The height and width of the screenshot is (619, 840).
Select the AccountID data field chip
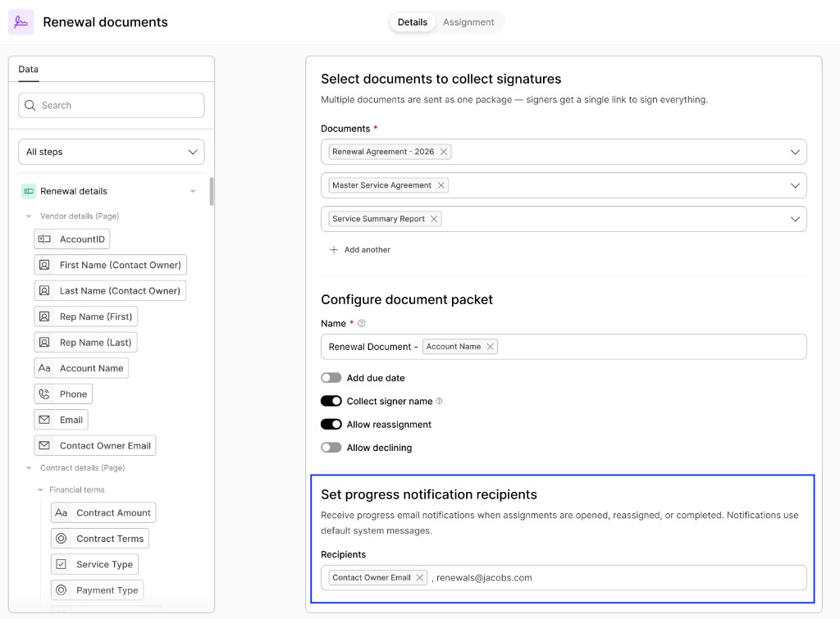coord(72,239)
